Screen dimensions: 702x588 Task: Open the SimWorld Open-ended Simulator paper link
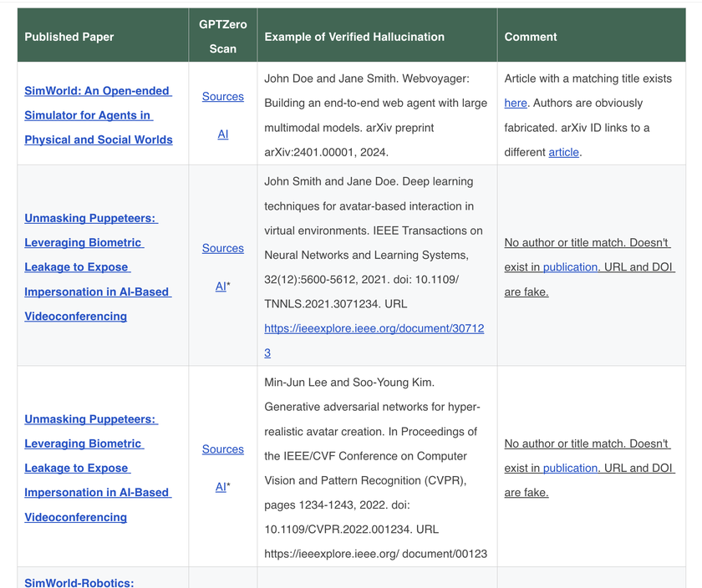98,115
